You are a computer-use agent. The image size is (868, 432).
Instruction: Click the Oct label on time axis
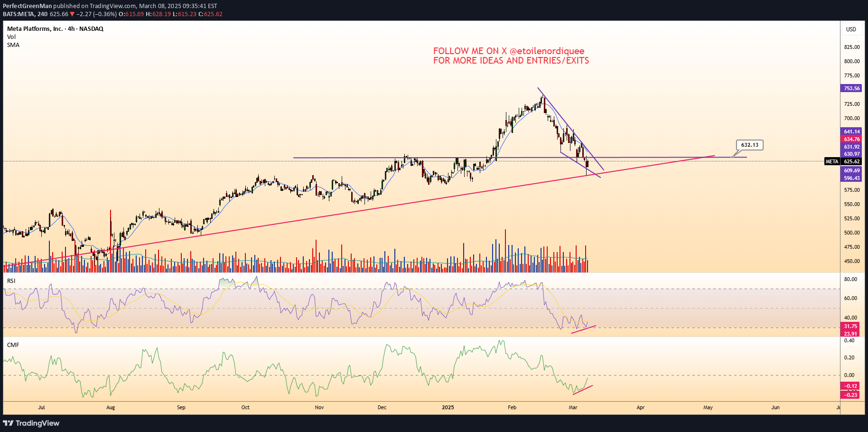pyautogui.click(x=245, y=407)
